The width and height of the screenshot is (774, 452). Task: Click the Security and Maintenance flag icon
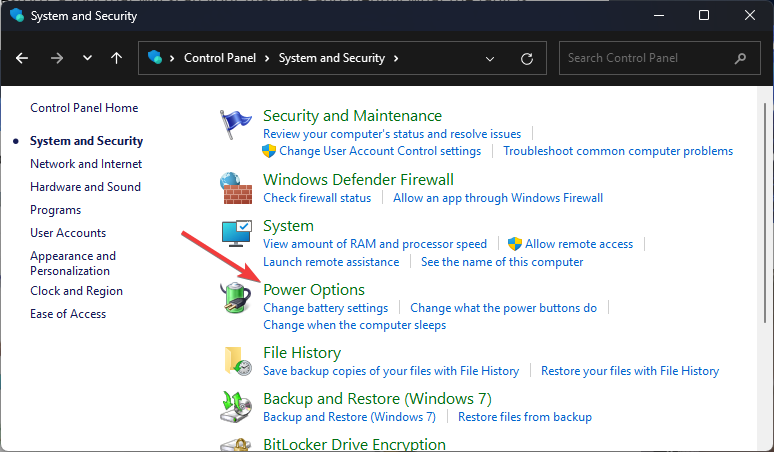[x=235, y=124]
